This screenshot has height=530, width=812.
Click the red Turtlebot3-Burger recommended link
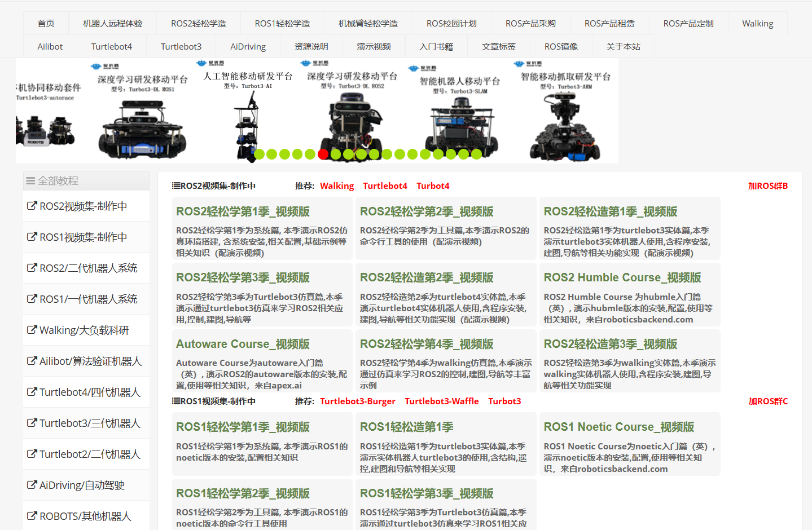(x=357, y=401)
